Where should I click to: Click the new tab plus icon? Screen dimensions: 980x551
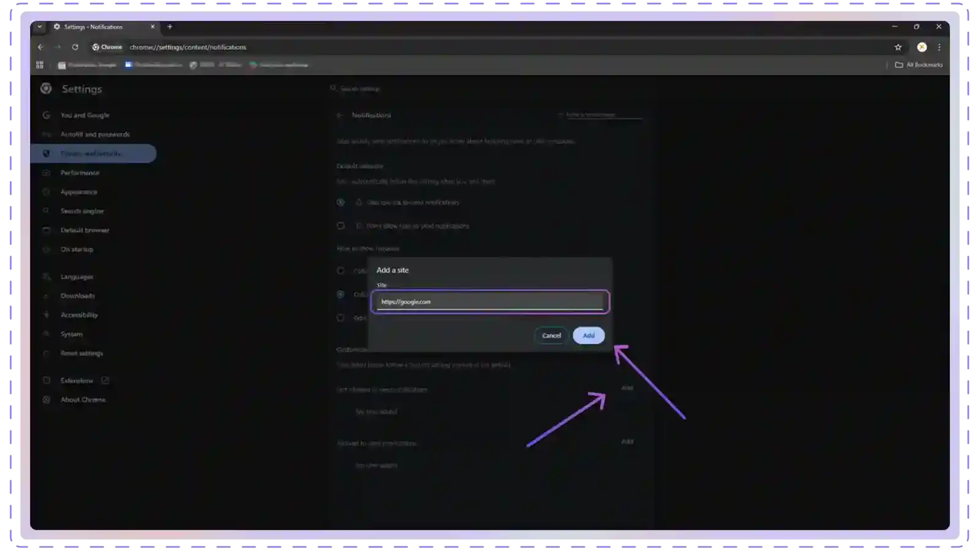click(x=170, y=27)
